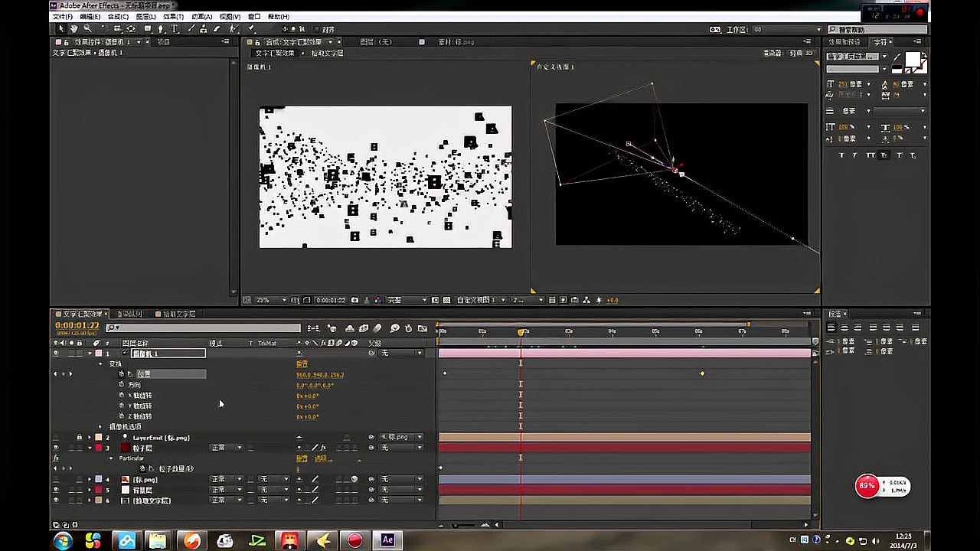Open the composition mini-flowchart in timeline
Image resolution: width=980 pixels, height=551 pixels.
pyautogui.click(x=313, y=328)
